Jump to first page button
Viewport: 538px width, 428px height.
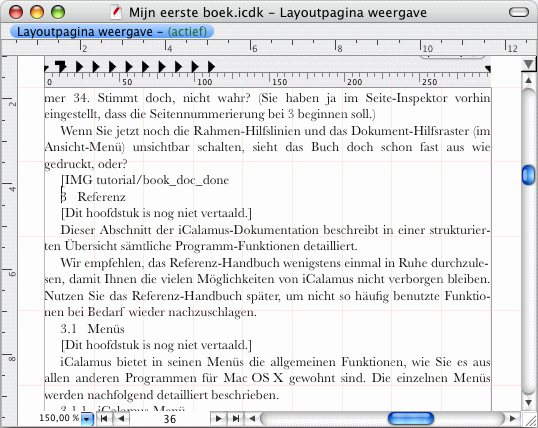coord(103,419)
